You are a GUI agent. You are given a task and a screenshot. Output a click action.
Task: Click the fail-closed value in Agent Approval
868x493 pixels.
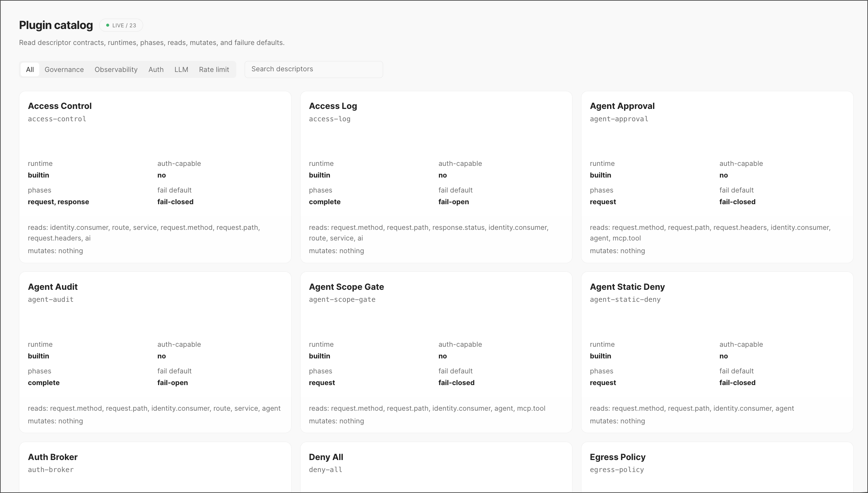click(738, 202)
